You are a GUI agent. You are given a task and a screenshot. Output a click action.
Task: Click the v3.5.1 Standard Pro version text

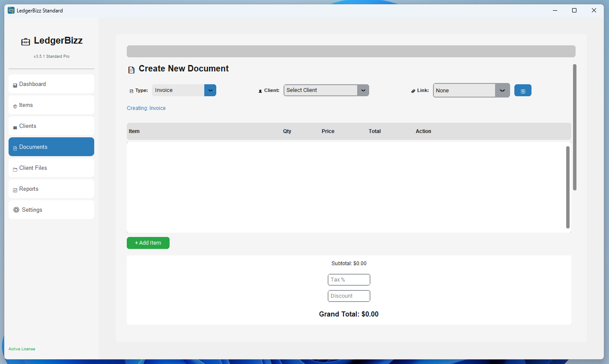click(x=51, y=56)
